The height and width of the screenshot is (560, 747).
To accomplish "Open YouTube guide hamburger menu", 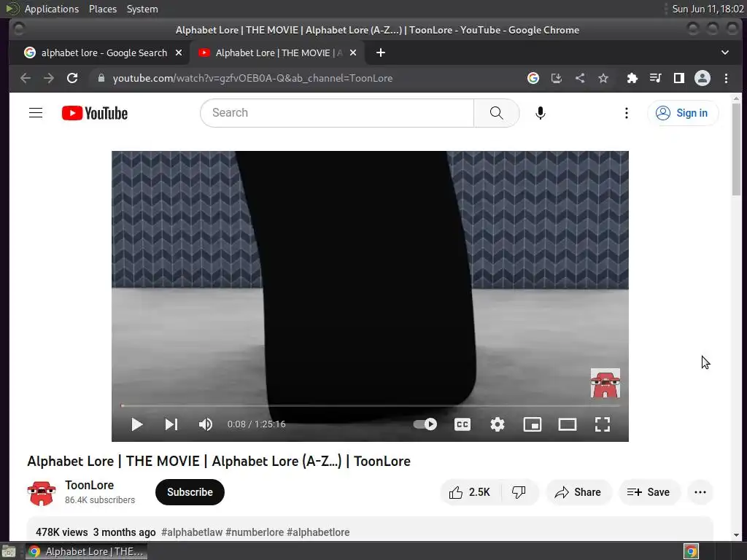I will tap(36, 113).
